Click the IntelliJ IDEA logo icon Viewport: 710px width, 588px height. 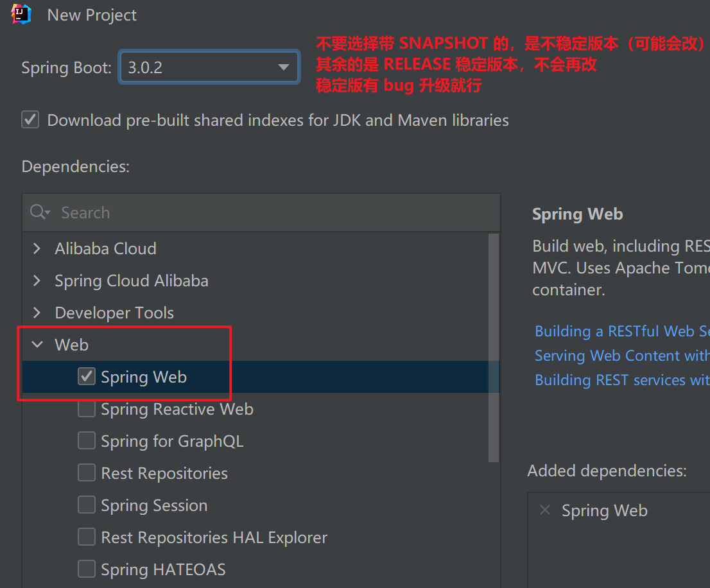click(21, 14)
